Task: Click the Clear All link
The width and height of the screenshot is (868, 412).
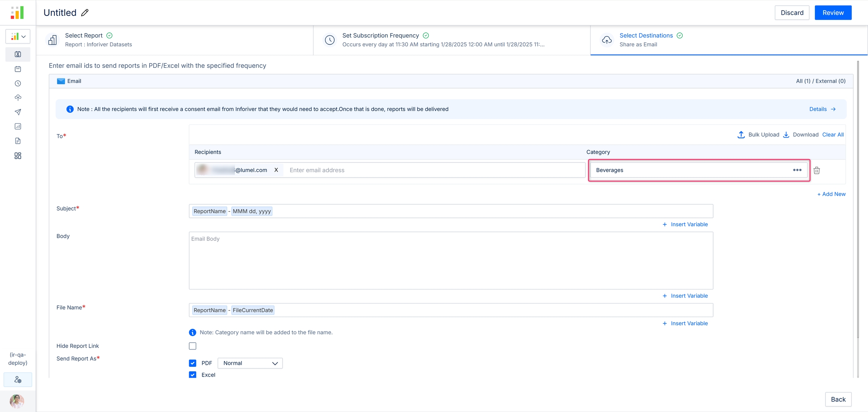Action: pyautogui.click(x=833, y=135)
